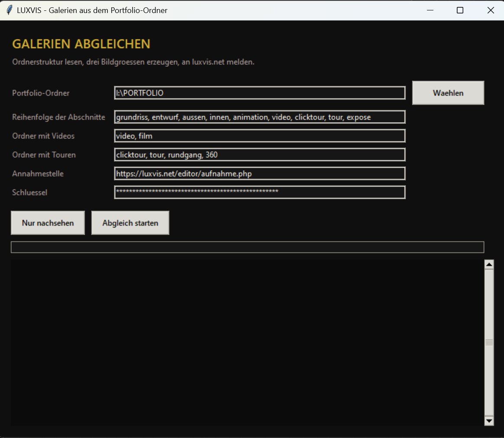Image resolution: width=504 pixels, height=438 pixels.
Task: Click into the Ordner mit Touren field
Action: tap(260, 155)
